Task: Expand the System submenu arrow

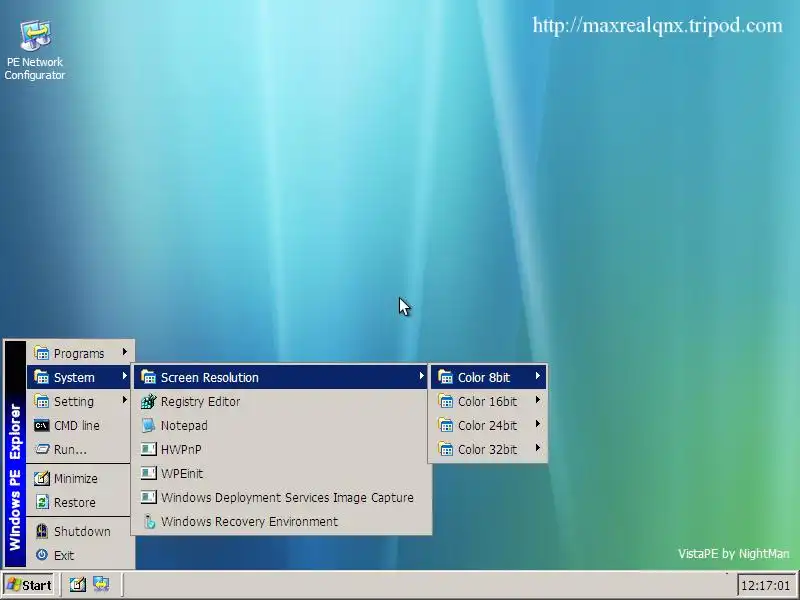Action: pyautogui.click(x=124, y=376)
